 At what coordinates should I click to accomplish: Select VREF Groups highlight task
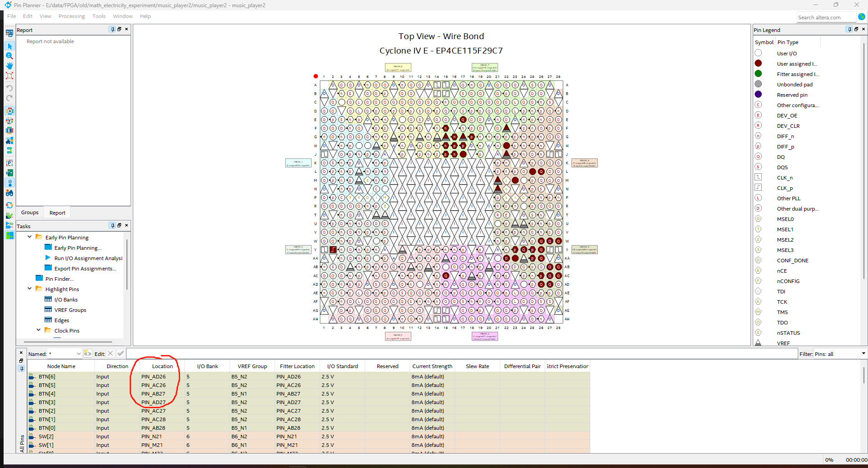point(70,310)
